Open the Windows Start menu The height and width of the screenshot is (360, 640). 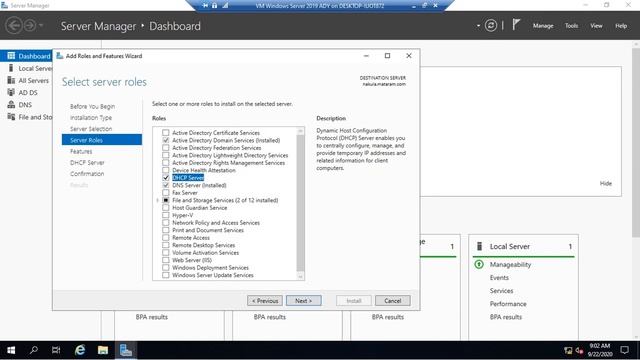11,350
